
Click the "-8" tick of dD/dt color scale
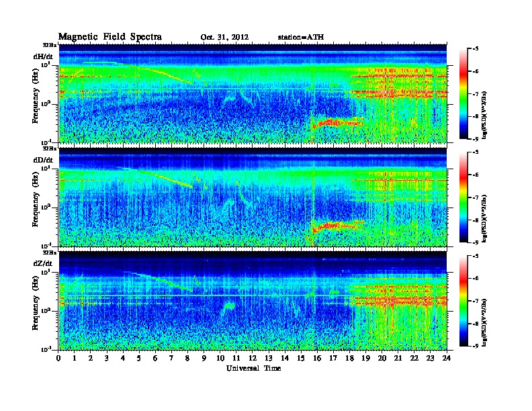click(x=476, y=220)
